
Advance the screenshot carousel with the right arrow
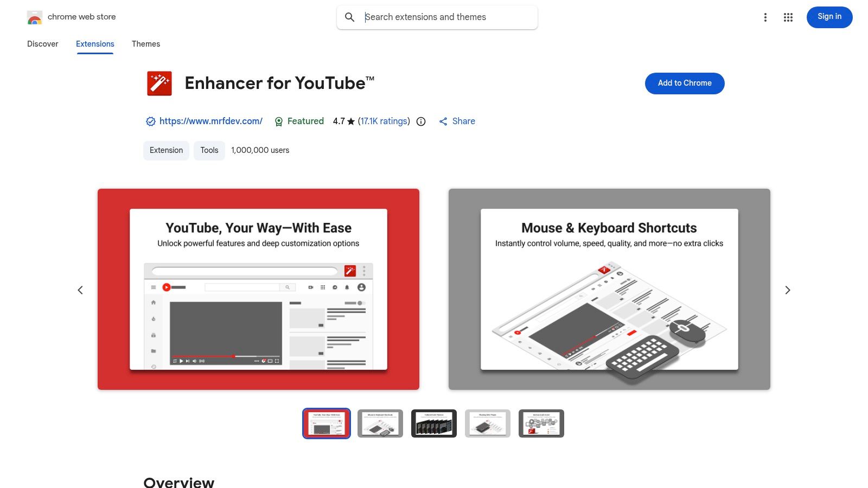(788, 290)
